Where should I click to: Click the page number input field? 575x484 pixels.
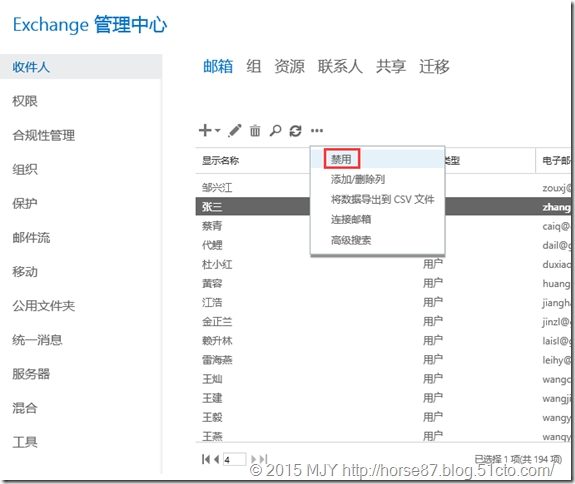235,459
